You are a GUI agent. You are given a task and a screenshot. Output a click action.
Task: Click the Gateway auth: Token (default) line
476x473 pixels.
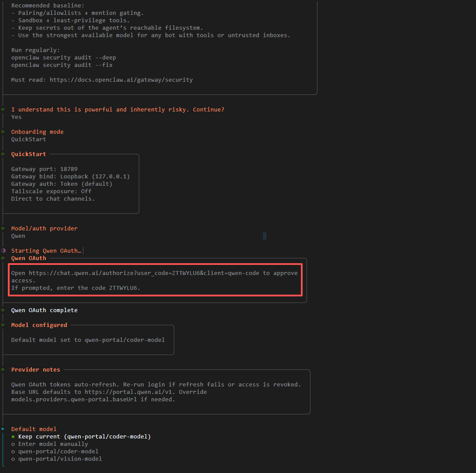point(62,184)
